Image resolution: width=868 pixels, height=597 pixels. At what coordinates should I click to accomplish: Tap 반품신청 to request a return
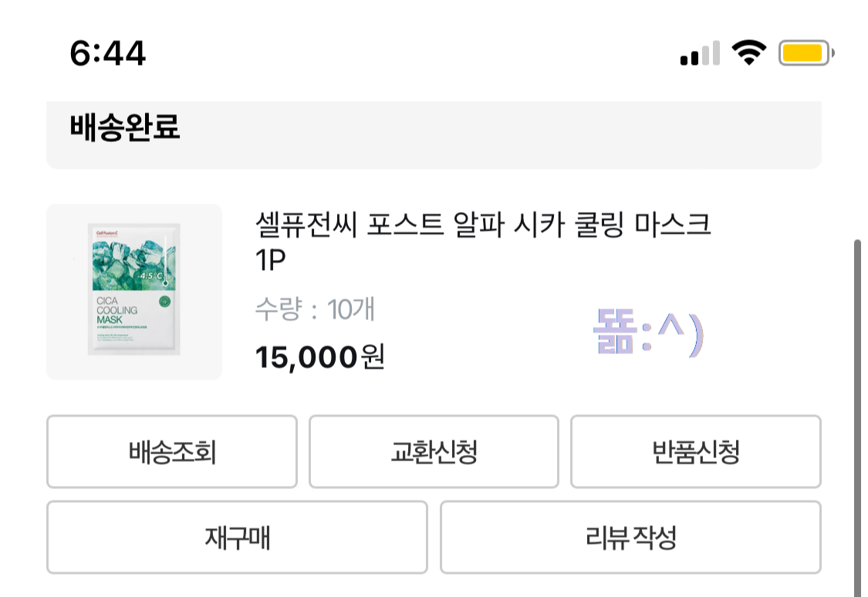tap(695, 452)
